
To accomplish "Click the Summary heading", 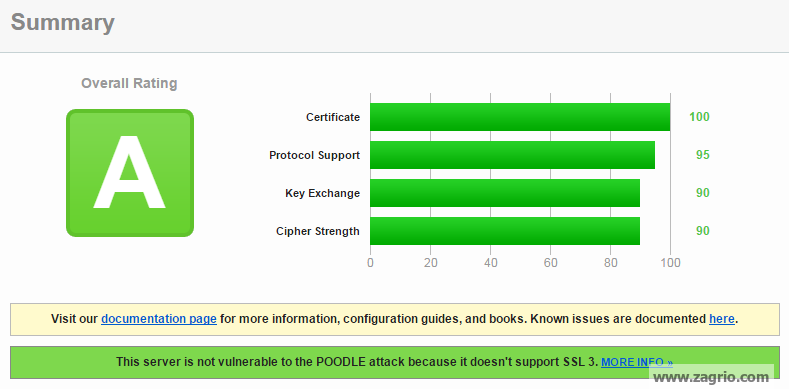I will [62, 23].
